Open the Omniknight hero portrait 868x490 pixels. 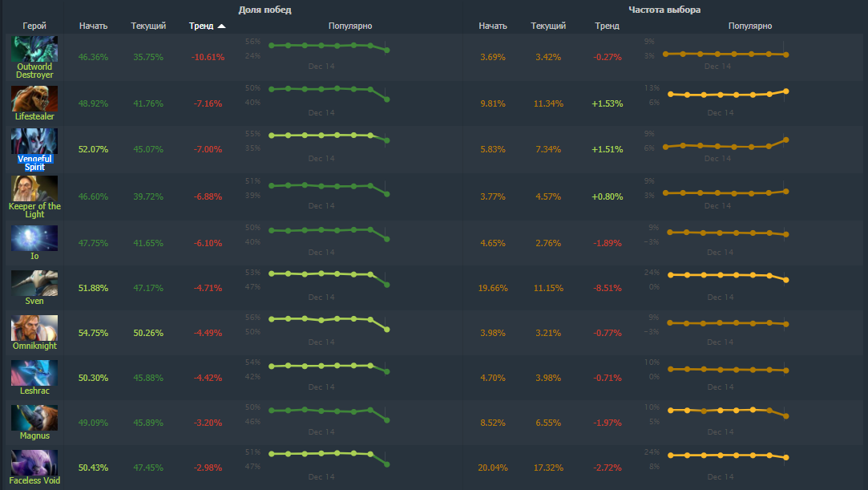(x=34, y=328)
